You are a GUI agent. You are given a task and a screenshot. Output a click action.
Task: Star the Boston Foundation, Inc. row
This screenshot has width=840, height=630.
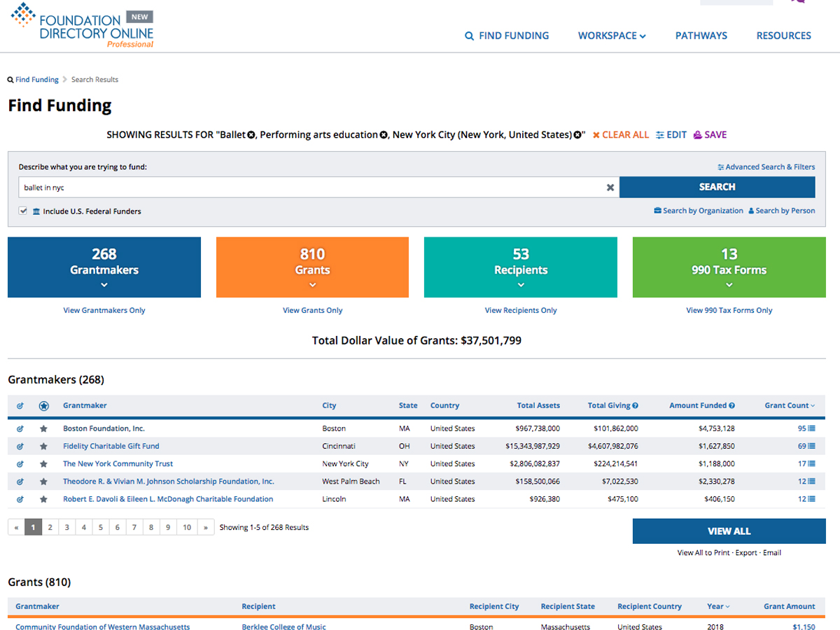click(x=43, y=428)
